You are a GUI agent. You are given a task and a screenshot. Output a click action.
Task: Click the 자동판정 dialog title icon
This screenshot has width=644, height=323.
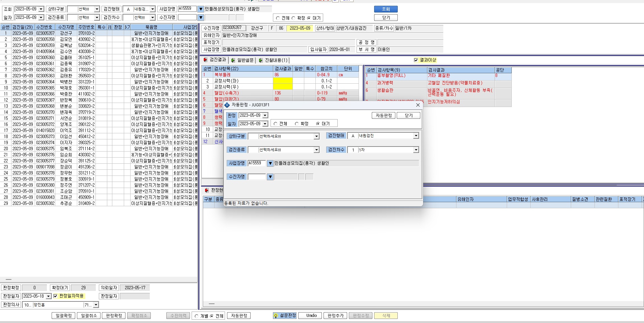[227, 105]
